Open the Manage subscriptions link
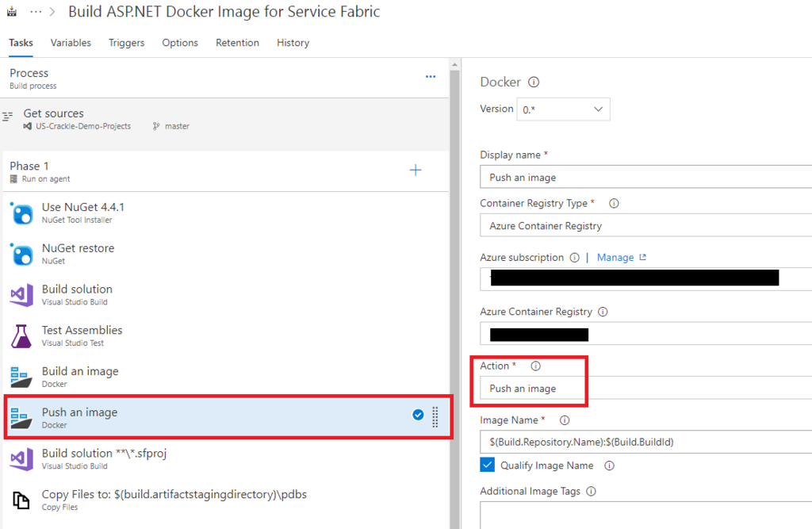Image resolution: width=812 pixels, height=529 pixels. 622,258
